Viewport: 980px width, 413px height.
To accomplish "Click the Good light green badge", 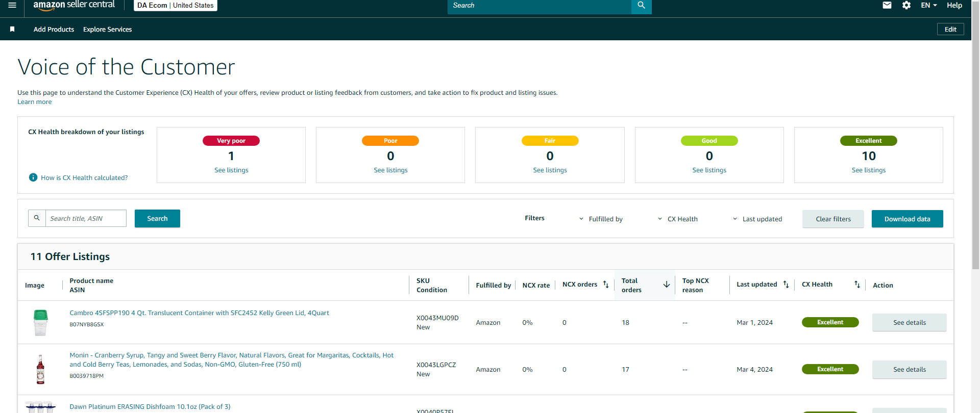I will point(709,141).
